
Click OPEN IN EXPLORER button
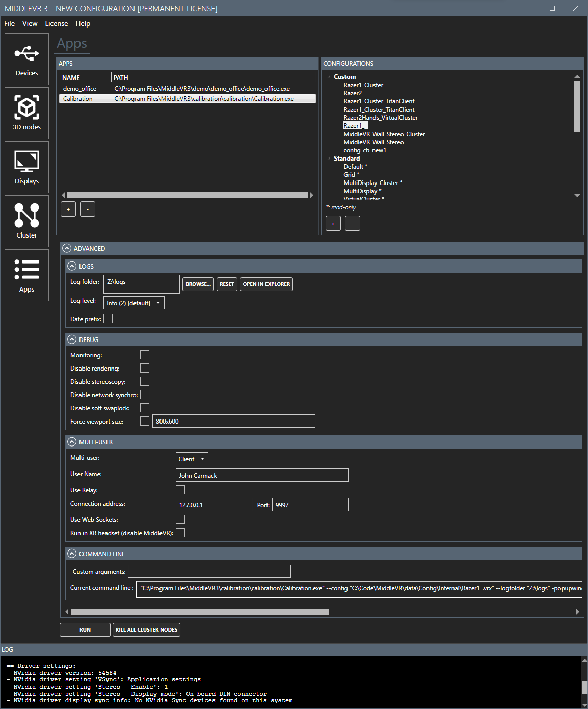click(266, 284)
